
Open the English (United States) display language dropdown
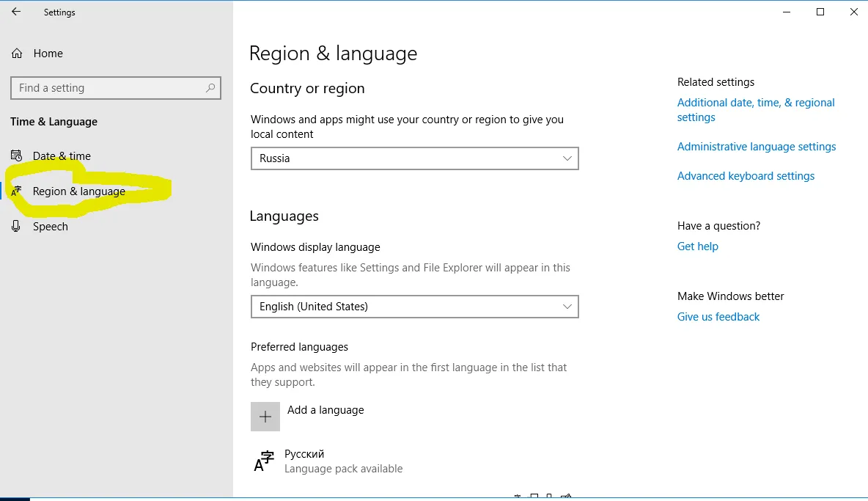[x=415, y=307]
